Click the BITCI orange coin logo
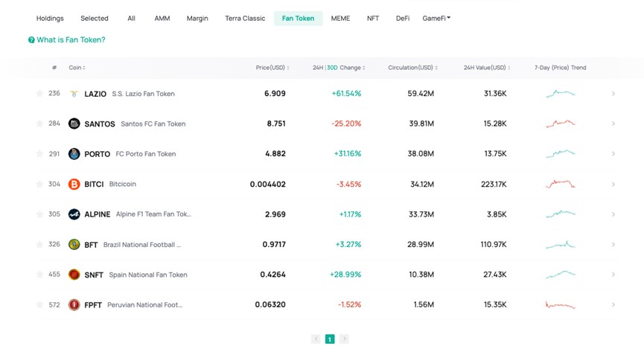This screenshot has width=644, height=352. pyautogui.click(x=74, y=184)
